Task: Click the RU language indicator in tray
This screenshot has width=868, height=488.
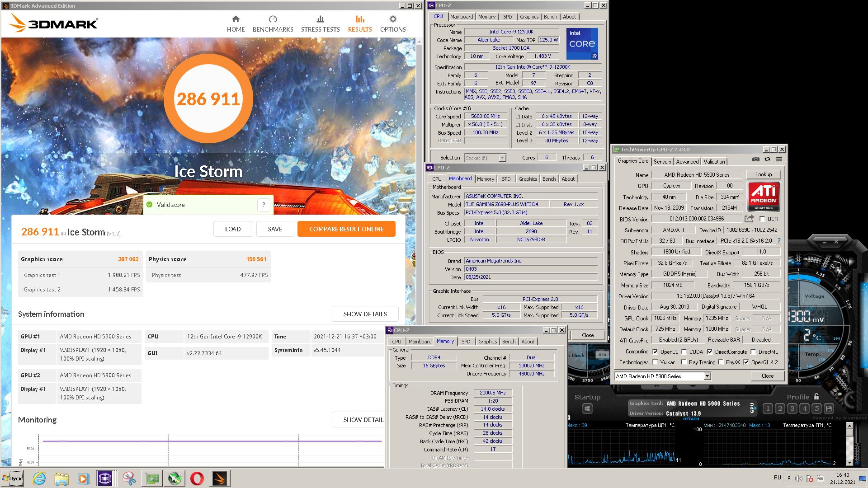Action: click(777, 478)
